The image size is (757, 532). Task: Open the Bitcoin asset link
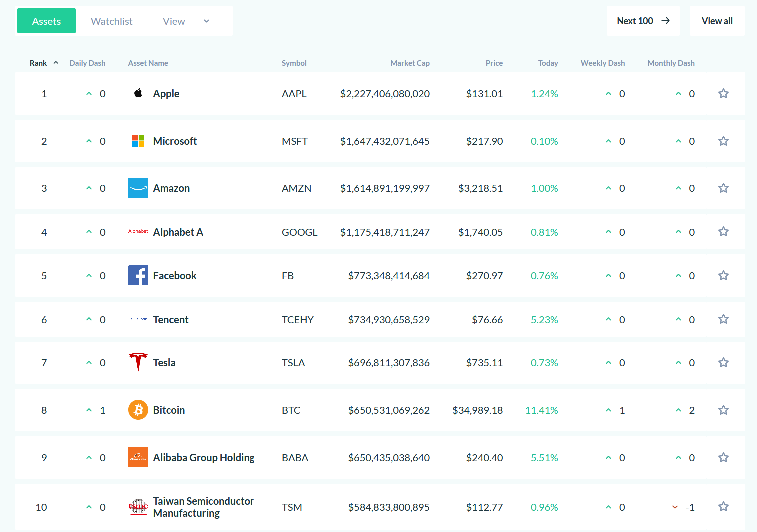click(x=169, y=410)
